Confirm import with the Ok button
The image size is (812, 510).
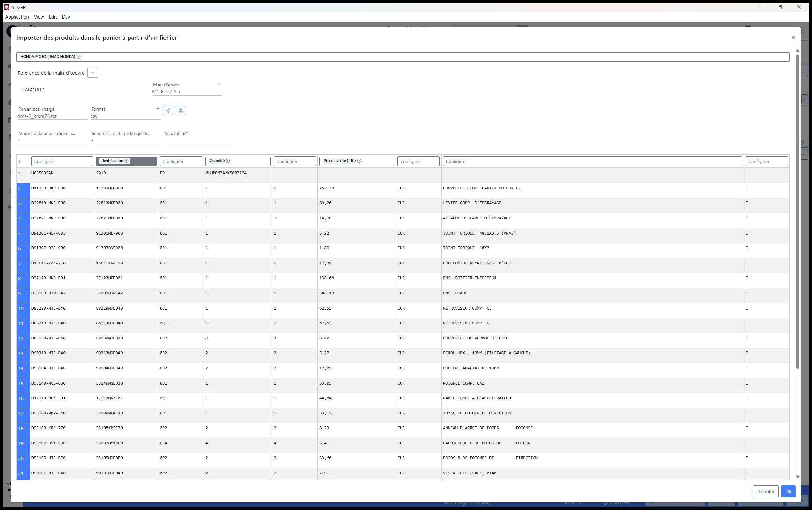click(788, 491)
